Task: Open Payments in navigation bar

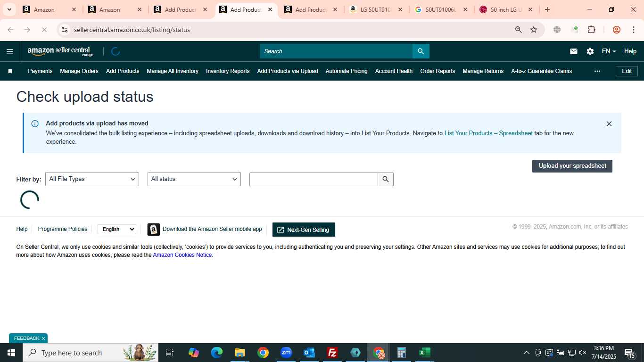Action: (40, 71)
